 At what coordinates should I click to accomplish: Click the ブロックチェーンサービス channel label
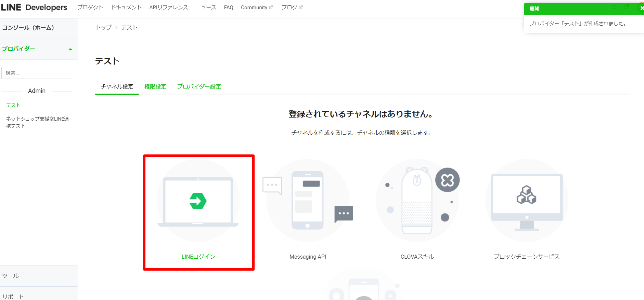pyautogui.click(x=527, y=257)
